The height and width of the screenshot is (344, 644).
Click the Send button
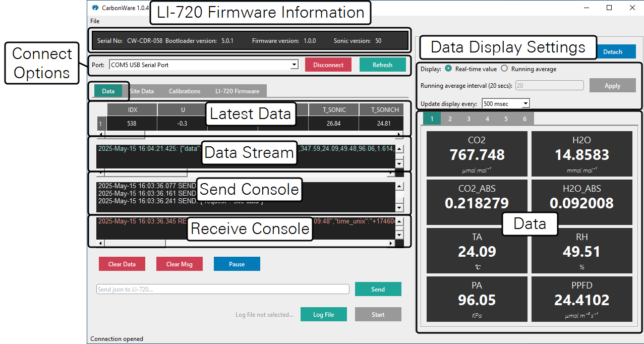[x=378, y=289]
